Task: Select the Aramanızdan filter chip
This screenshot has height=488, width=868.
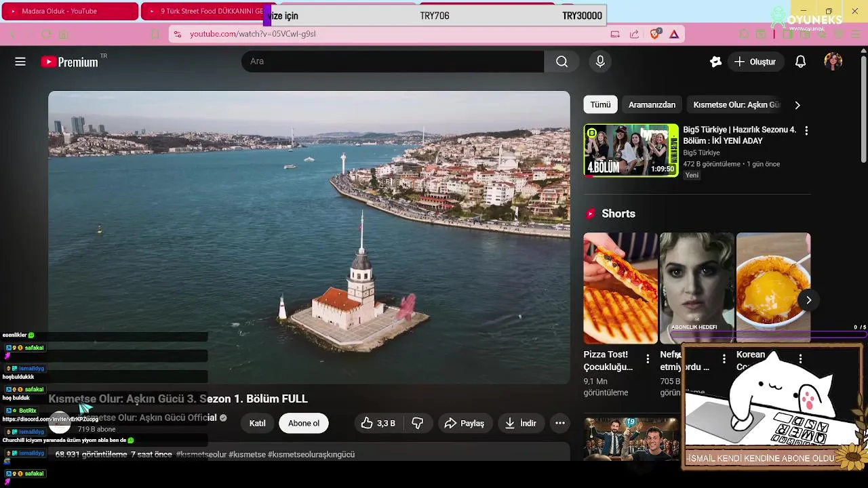Action: [x=652, y=104]
